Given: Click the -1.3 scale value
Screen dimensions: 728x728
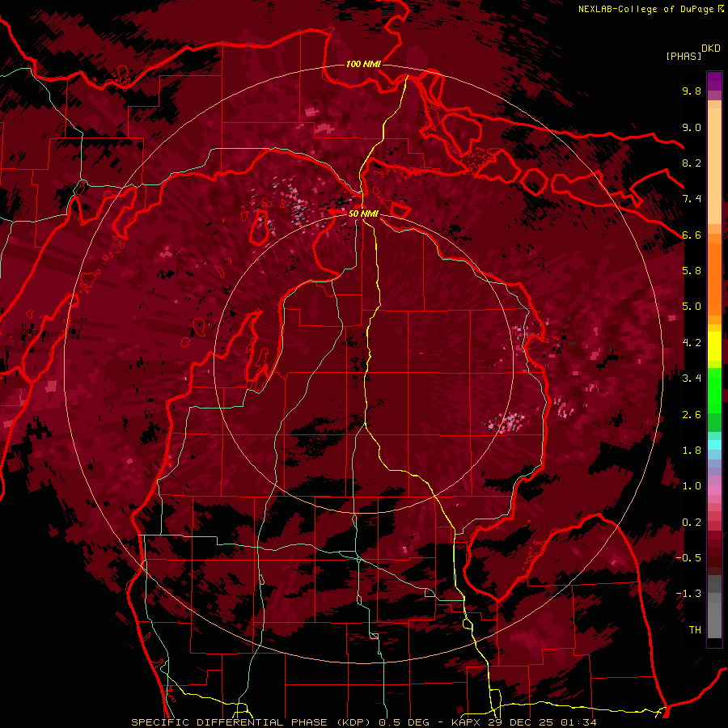Looking at the screenshot, I should tap(688, 594).
